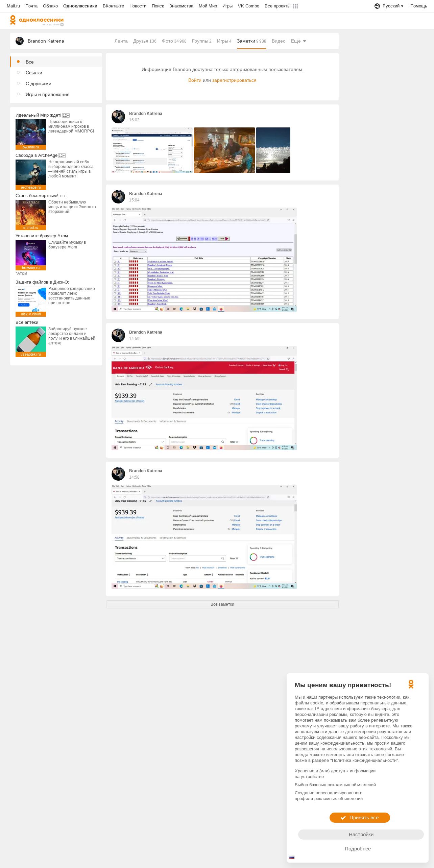
Task: Open the Заметки tab
Action: [251, 41]
